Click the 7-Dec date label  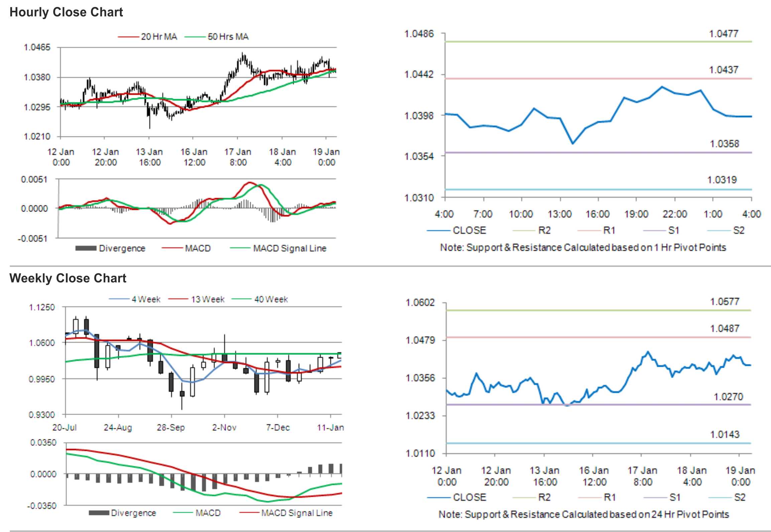278,428
